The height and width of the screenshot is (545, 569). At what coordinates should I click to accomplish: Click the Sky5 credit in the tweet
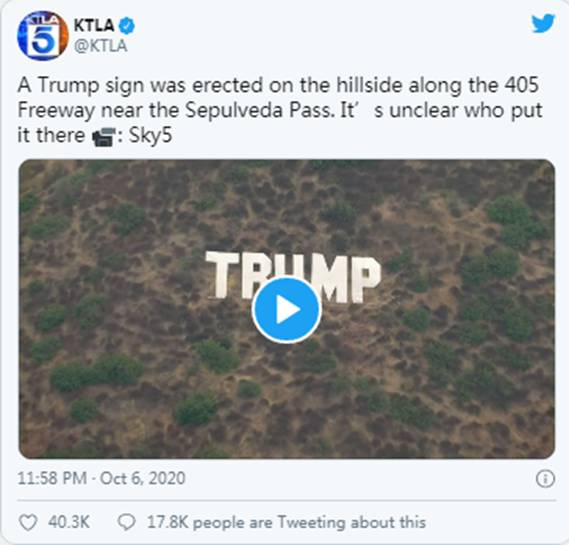[x=151, y=136]
